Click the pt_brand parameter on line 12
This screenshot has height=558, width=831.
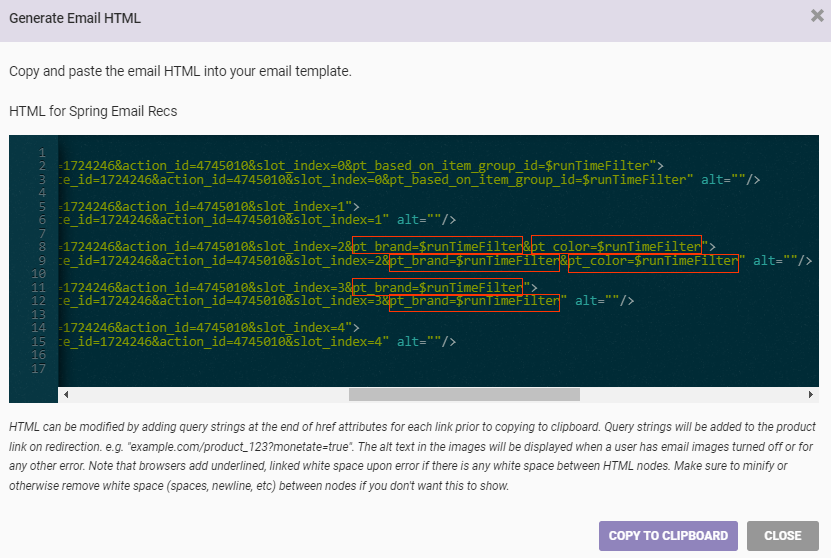pos(474,301)
